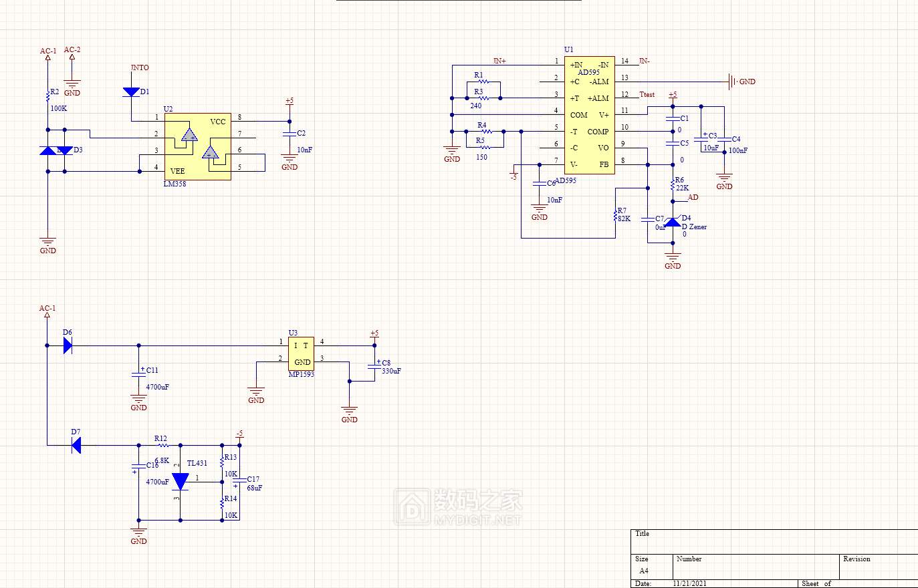Viewport: 918px width, 588px height.
Task: Click resistor R1 symbol
Action: coord(483,82)
